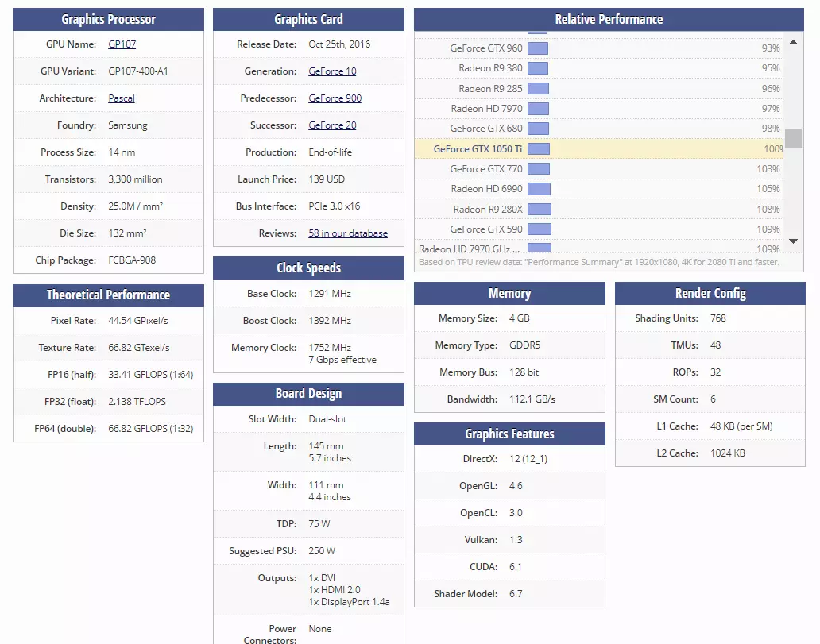Select the 132 mm² die size value
Image resolution: width=820 pixels, height=644 pixels.
tap(127, 233)
